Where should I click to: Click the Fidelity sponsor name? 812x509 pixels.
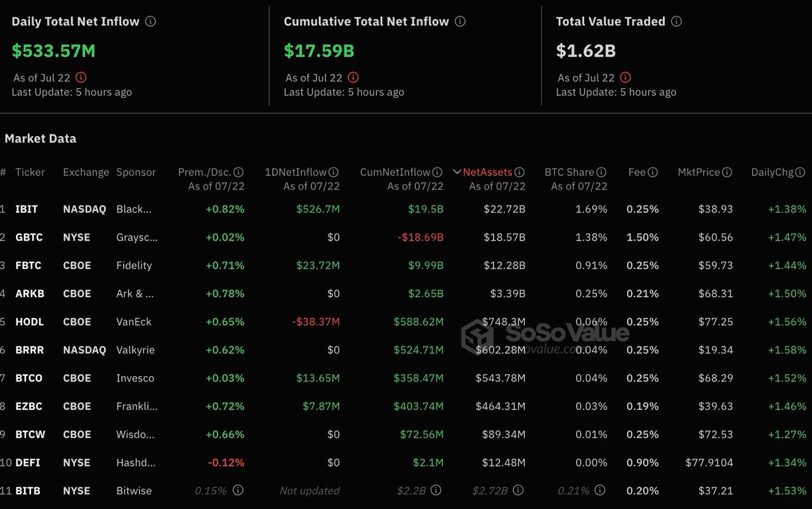tap(134, 265)
